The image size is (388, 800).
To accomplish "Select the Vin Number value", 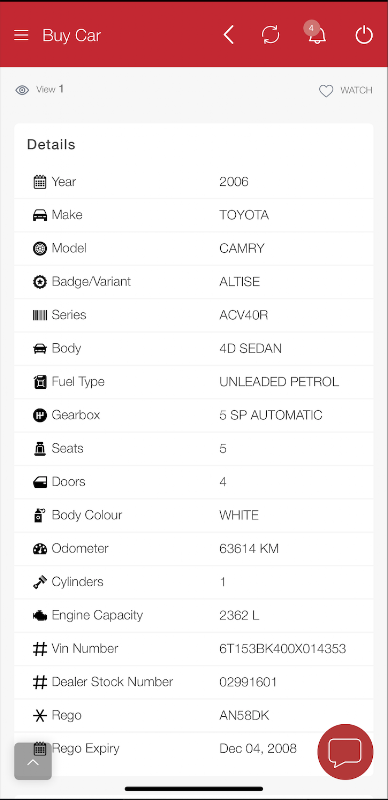I will [282, 648].
